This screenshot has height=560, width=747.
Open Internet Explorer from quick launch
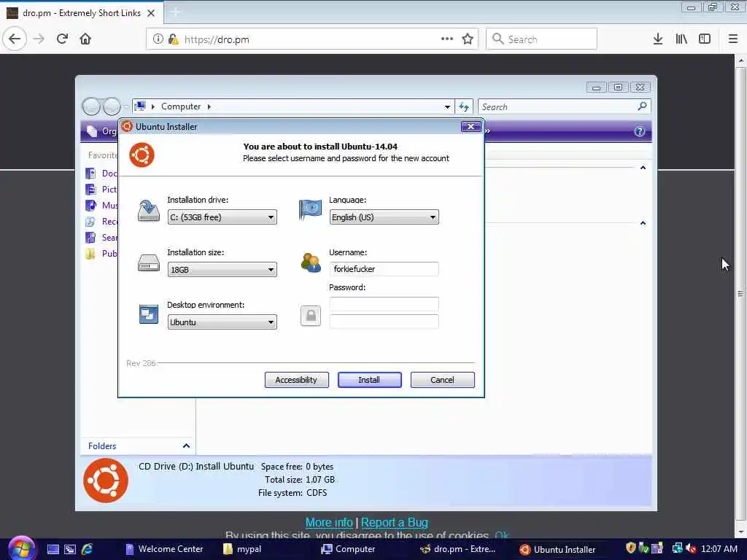[x=88, y=549]
